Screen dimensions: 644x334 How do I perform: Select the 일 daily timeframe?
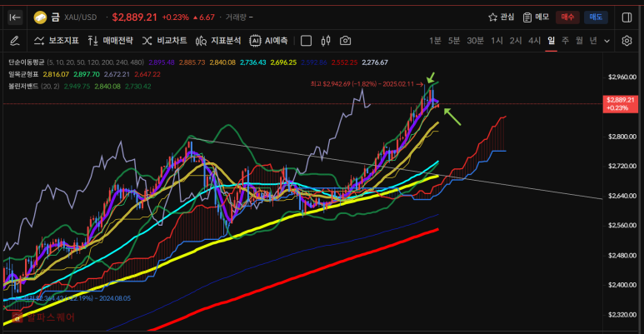pyautogui.click(x=552, y=41)
